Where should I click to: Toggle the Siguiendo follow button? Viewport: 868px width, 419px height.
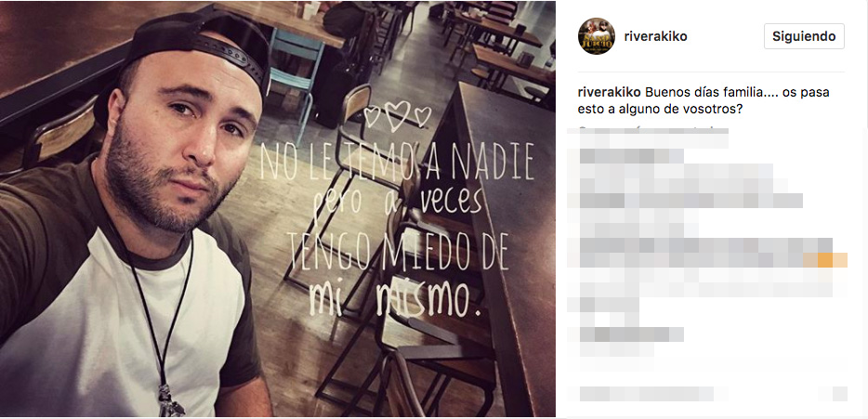804,36
